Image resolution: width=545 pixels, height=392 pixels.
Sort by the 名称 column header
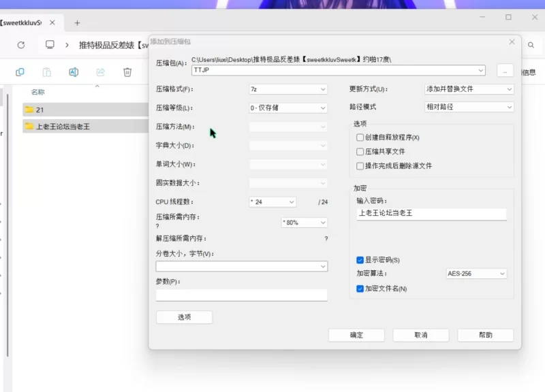[x=38, y=92]
